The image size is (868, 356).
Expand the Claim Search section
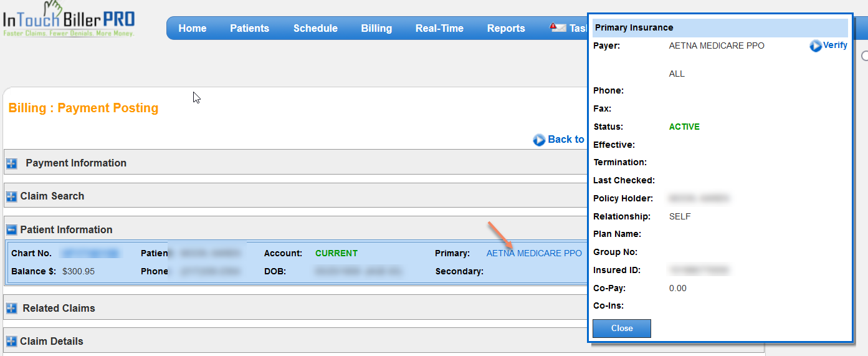(12, 197)
